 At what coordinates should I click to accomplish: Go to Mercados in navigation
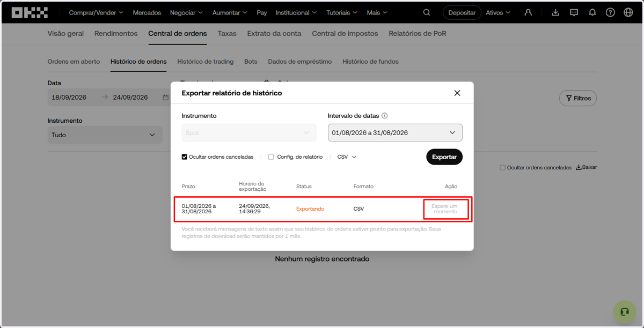pos(147,12)
